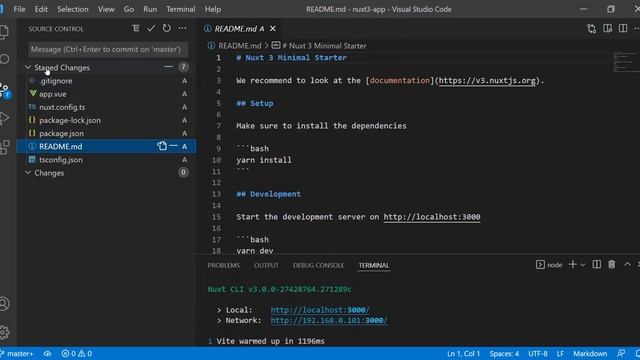The height and width of the screenshot is (360, 640).
Task: Open Source Control view in activity bar
Action: [x=5, y=91]
